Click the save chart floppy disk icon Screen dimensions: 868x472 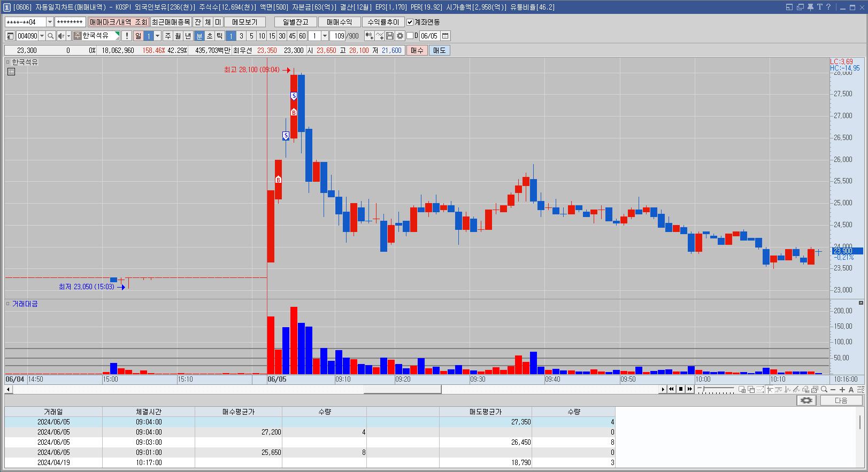[390, 36]
